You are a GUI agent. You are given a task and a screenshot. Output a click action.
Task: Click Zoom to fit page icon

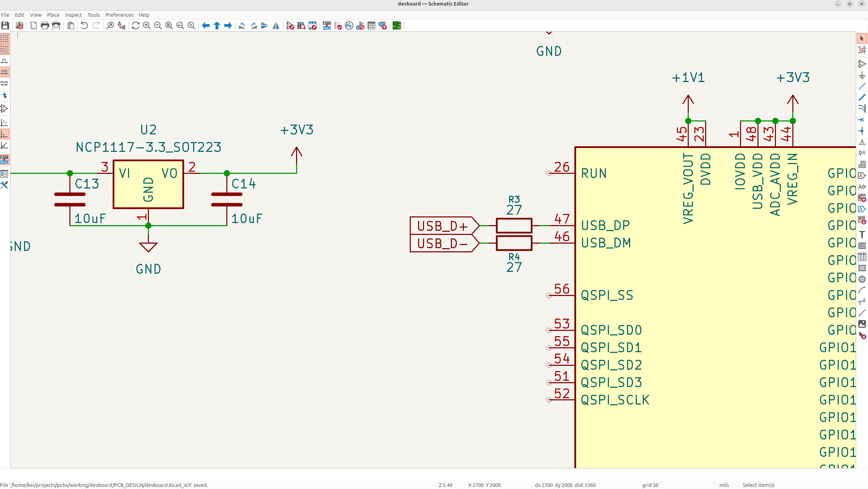169,25
